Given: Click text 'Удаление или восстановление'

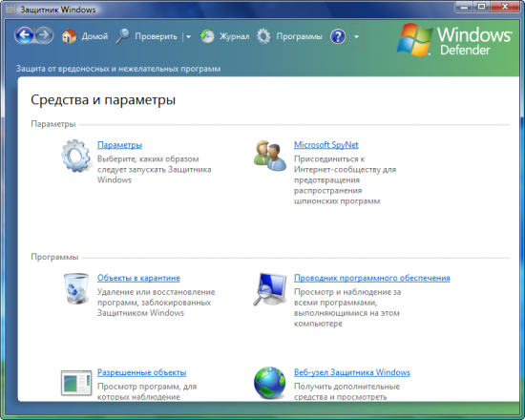Looking at the screenshot, I should pos(156,292).
